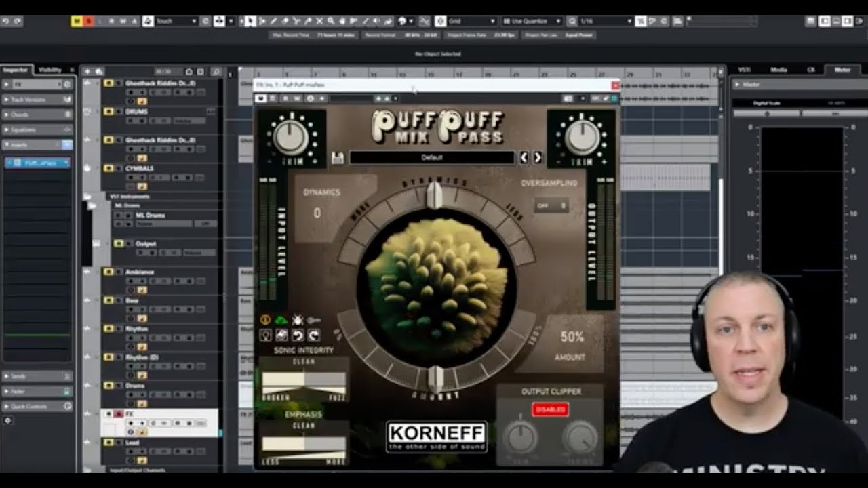The image size is (868, 488).
Task: Click the key license icon in plugin
Action: point(313,320)
